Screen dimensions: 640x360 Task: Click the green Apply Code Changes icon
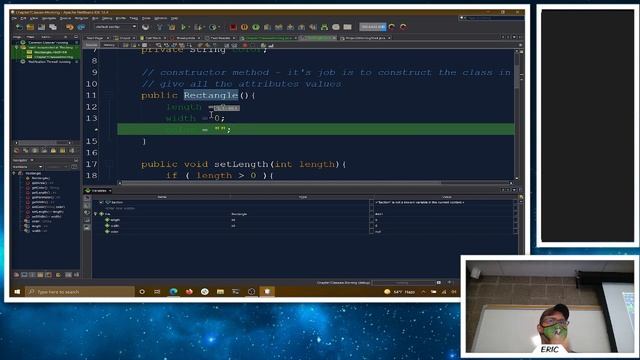[324, 27]
